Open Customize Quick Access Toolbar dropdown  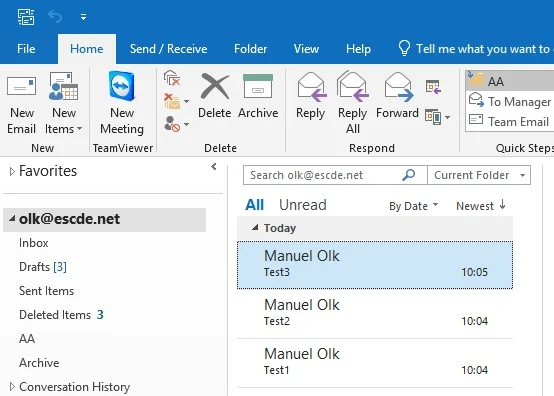[x=83, y=17]
